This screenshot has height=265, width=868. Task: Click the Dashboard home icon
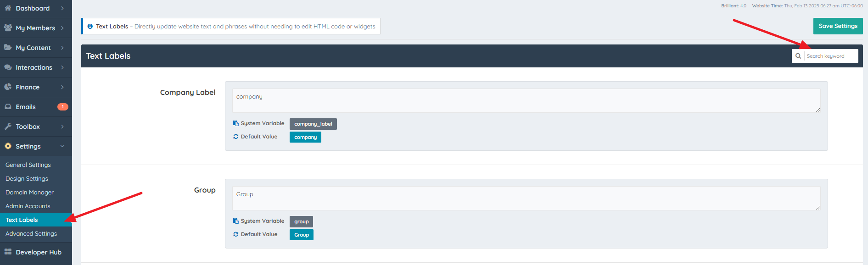coord(8,8)
